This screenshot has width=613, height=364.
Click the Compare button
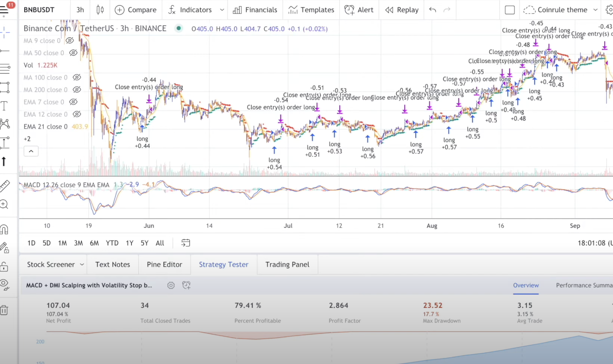[135, 10]
